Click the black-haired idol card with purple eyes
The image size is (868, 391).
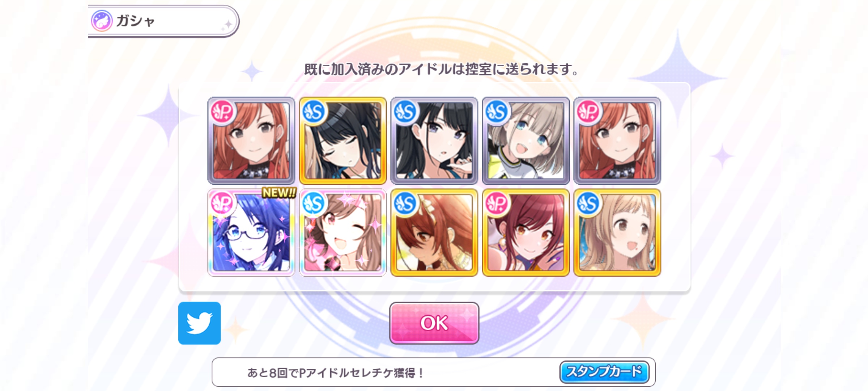click(x=434, y=140)
